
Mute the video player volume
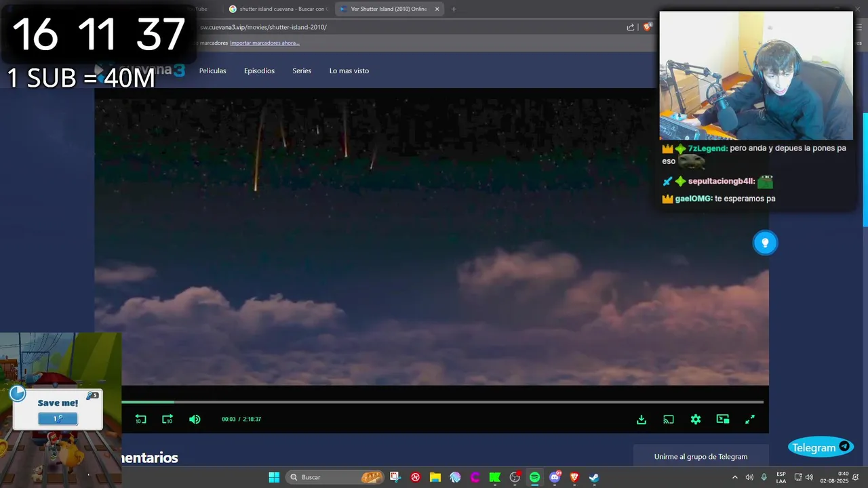point(195,420)
